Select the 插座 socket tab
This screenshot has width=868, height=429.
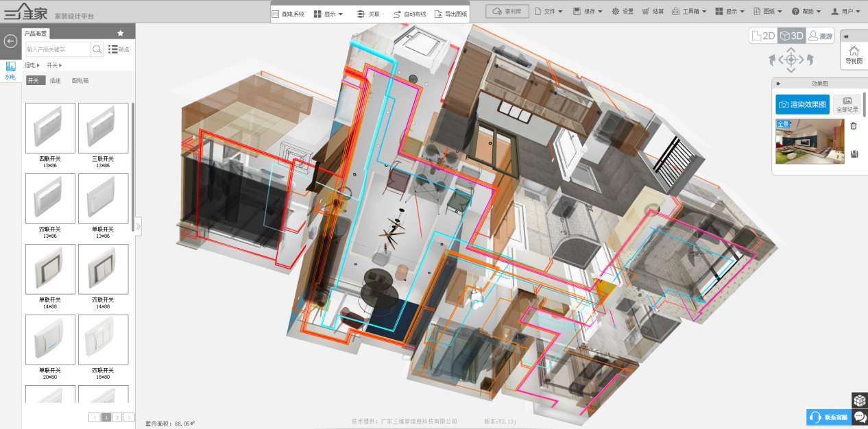[56, 81]
